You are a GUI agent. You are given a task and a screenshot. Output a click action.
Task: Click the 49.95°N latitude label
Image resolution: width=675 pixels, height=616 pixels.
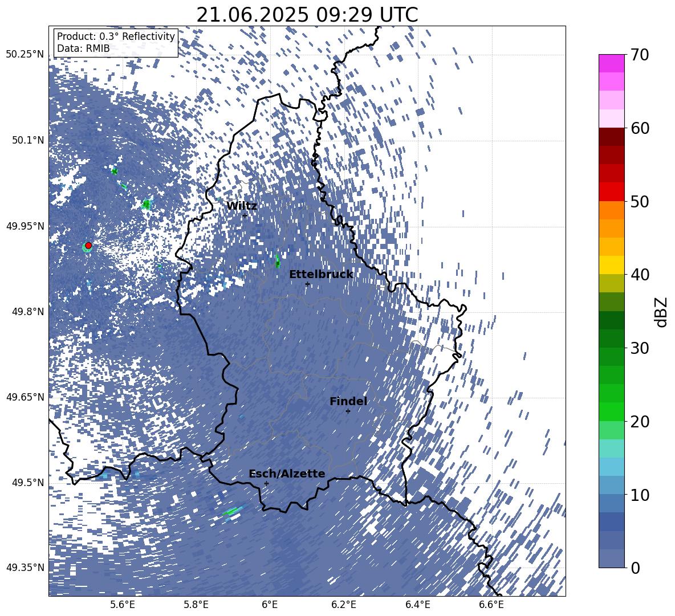(25, 226)
